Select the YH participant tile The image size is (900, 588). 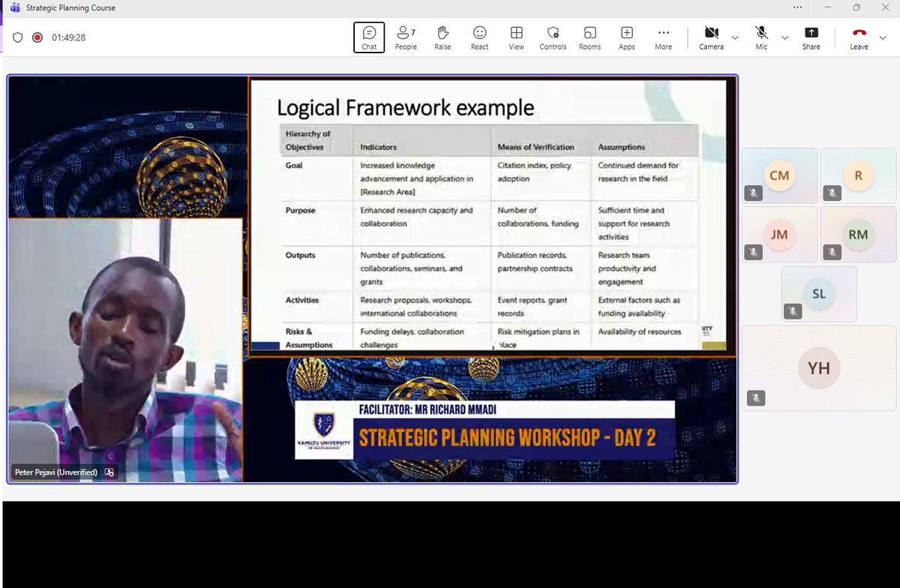(819, 367)
